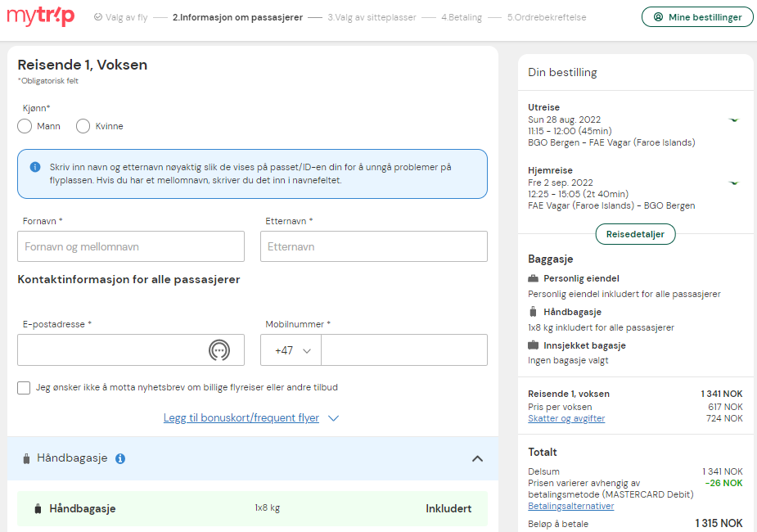Screen dimensions: 757x532
Task: Focus the Fornavn input field
Action: (131, 246)
